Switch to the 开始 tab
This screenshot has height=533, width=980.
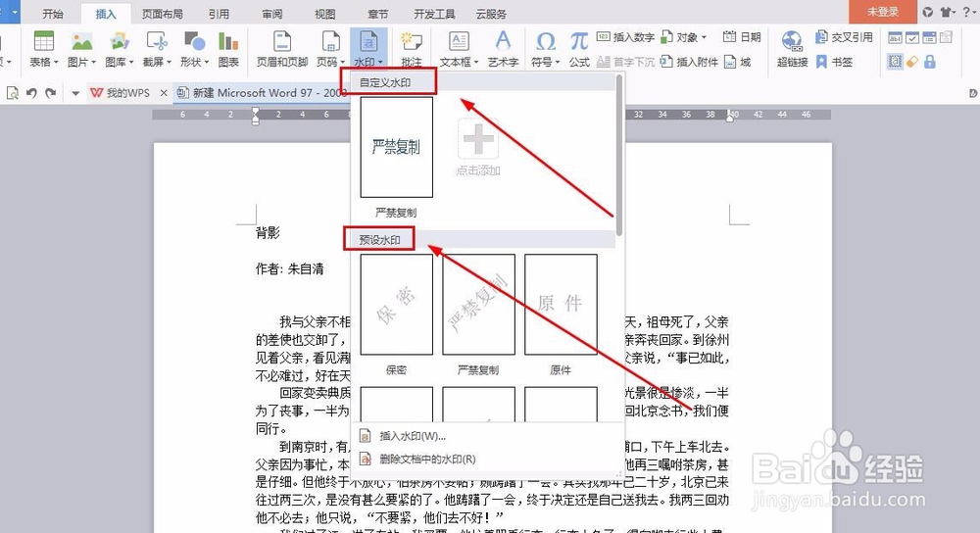(53, 13)
